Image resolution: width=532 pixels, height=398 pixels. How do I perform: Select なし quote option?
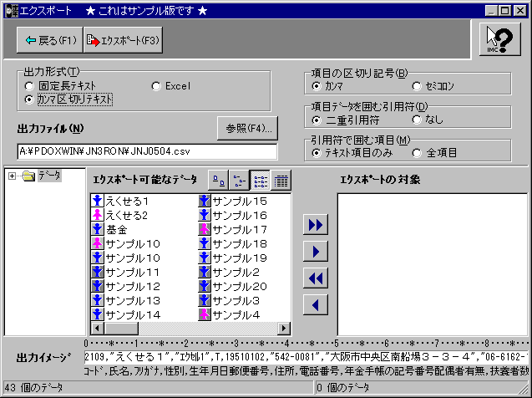click(x=417, y=120)
